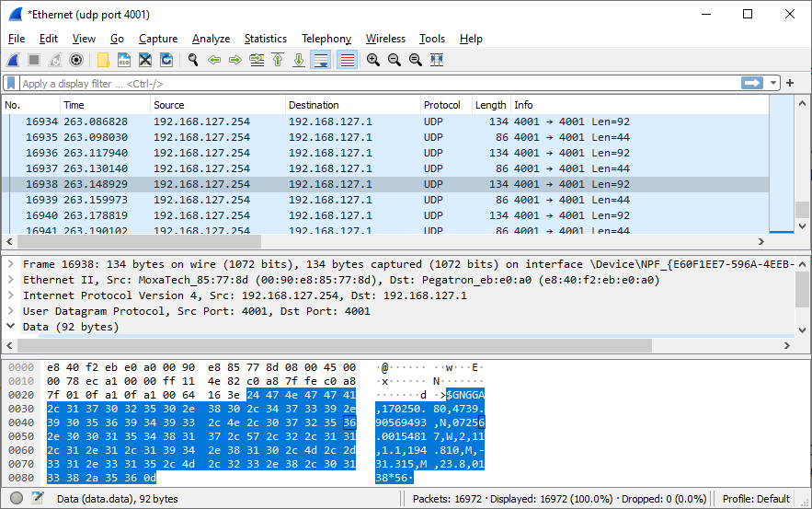Open the Statistics menu
This screenshot has width=812, height=509.
pyautogui.click(x=265, y=39)
